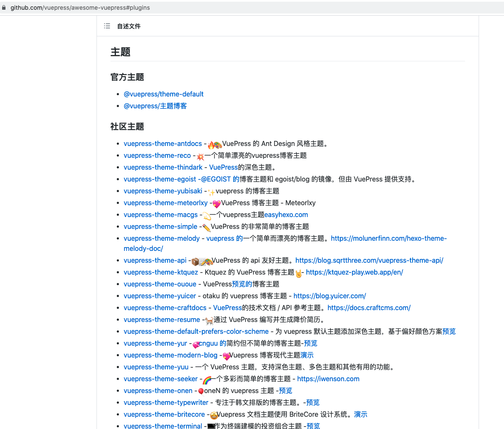This screenshot has width=504, height=429.
Task: Open vuepress-theme-yur link
Action: click(x=155, y=344)
